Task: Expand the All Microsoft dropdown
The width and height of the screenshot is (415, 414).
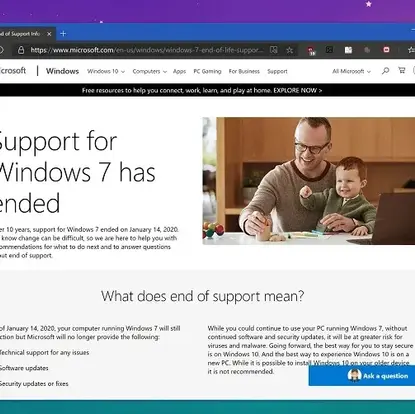Action: (x=351, y=71)
